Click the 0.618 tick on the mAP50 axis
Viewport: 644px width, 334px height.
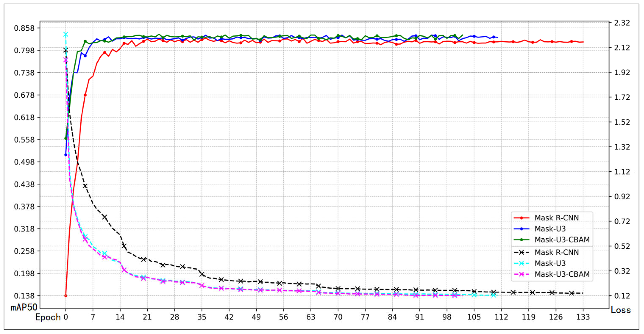[x=24, y=117]
